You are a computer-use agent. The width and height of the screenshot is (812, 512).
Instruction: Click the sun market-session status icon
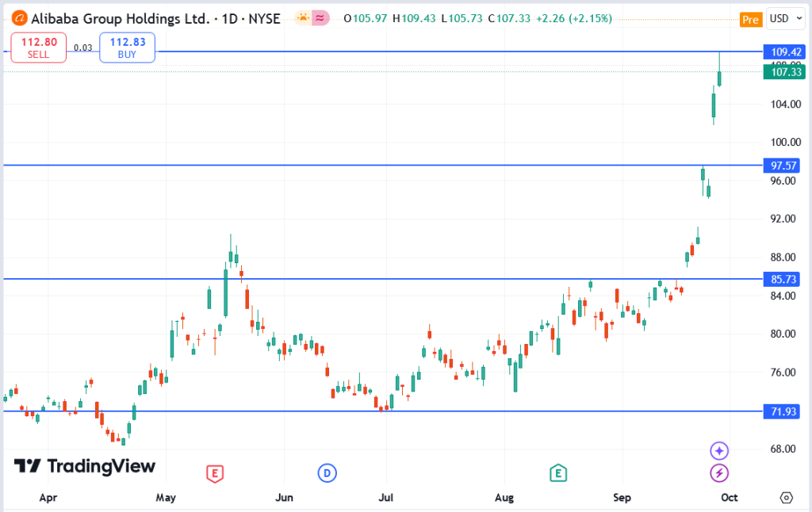coord(303,18)
